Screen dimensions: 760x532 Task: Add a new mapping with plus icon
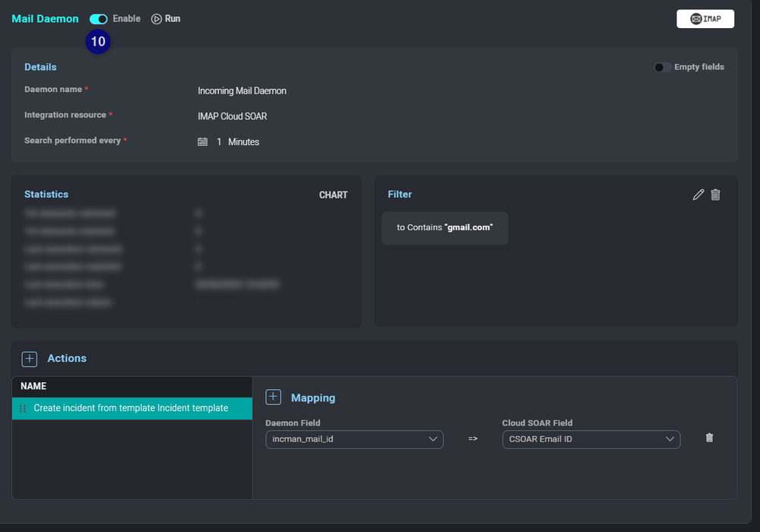point(273,397)
